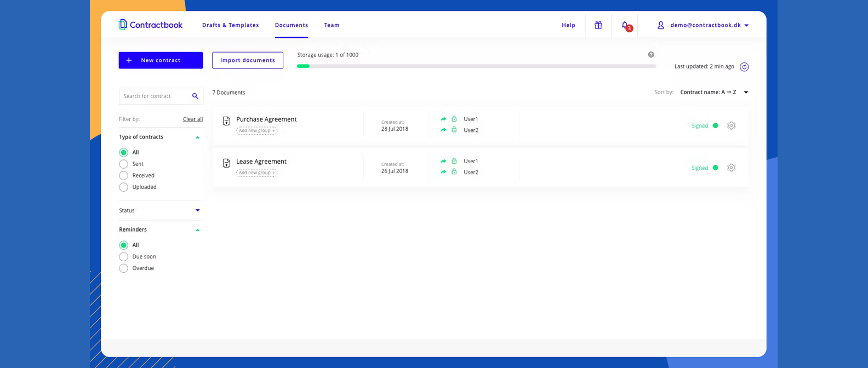Select the Overdue reminders filter
This screenshot has height=368, width=868.
point(123,268)
